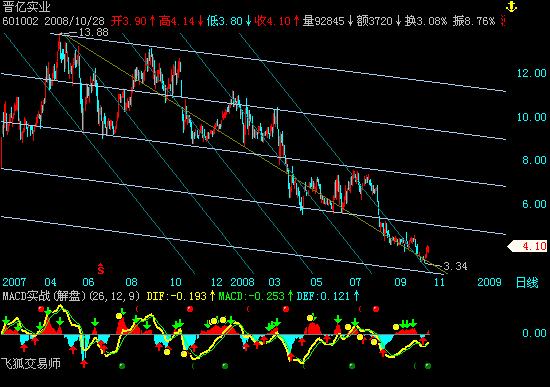The height and width of the screenshot is (387, 550).
Task: Click the MACD:-0.253 readout
Action: [x=251, y=296]
